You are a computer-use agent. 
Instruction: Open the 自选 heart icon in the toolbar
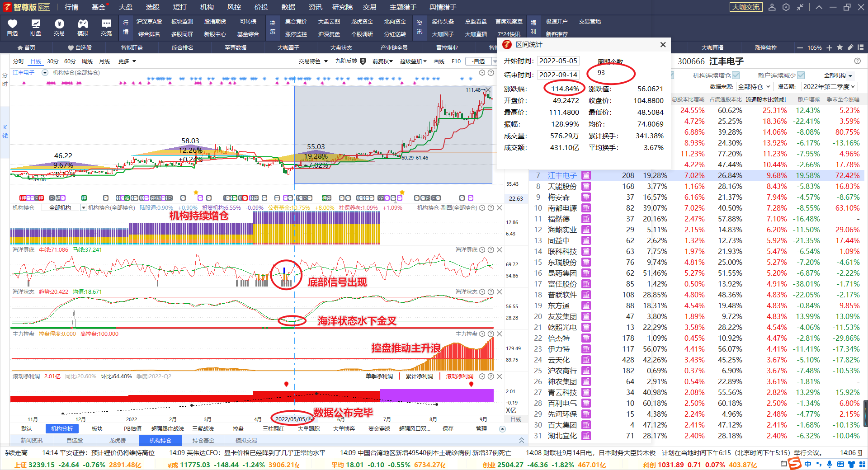[x=12, y=28]
